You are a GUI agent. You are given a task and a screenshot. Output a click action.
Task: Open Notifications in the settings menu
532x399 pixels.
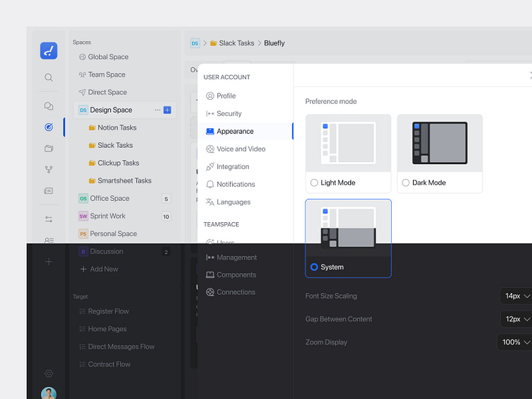(236, 184)
